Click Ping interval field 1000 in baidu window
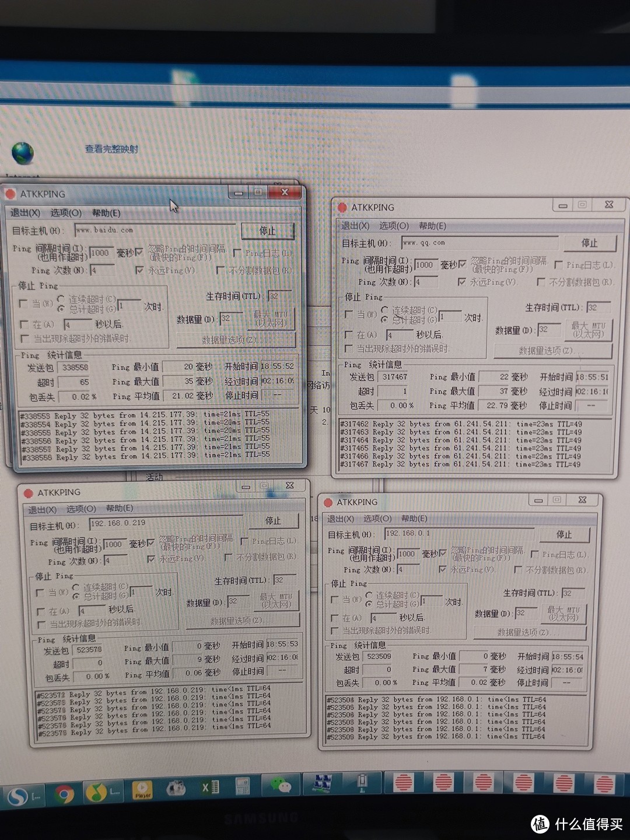This screenshot has height=840, width=630. point(101,253)
